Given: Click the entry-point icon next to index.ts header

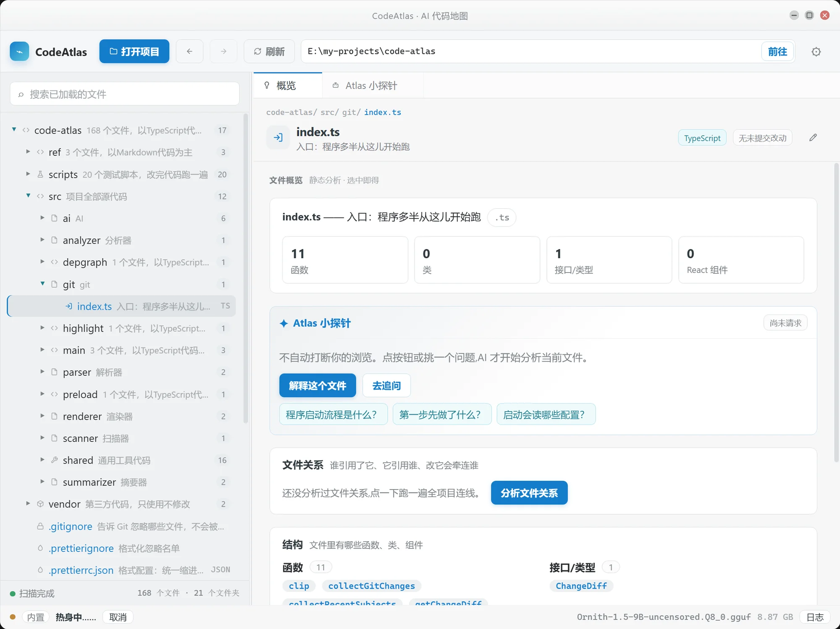Looking at the screenshot, I should [278, 137].
